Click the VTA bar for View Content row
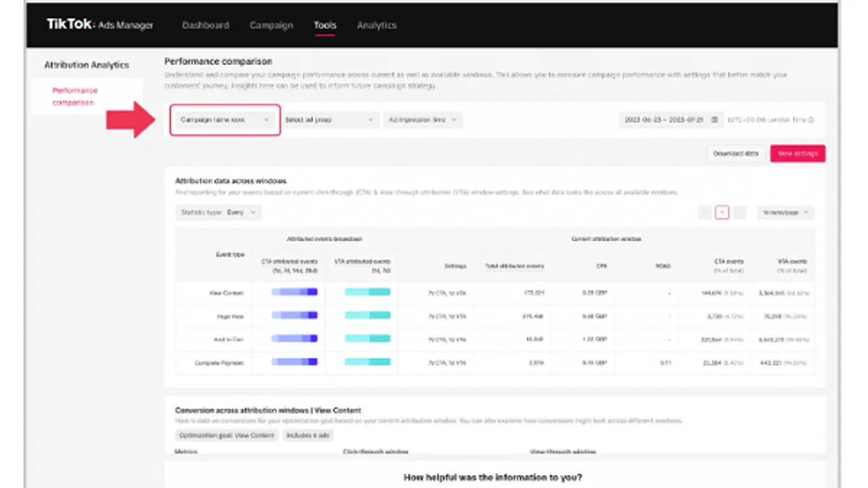The width and height of the screenshot is (868, 488). 367,292
